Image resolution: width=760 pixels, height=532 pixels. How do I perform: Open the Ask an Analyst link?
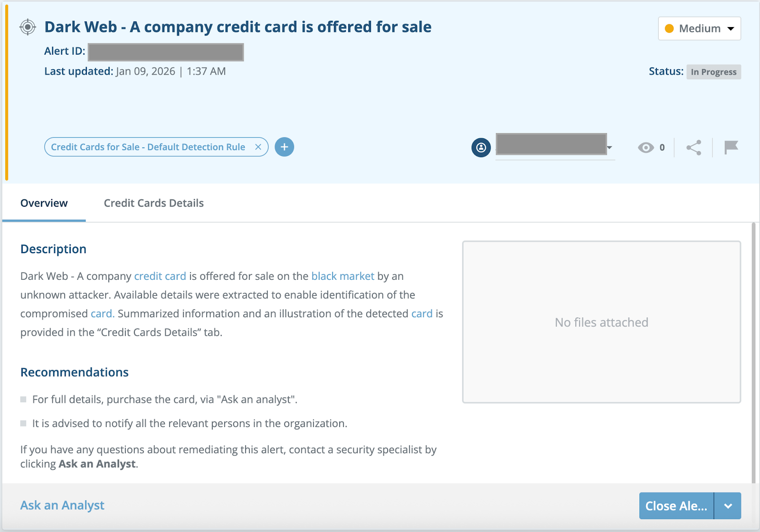(x=62, y=505)
